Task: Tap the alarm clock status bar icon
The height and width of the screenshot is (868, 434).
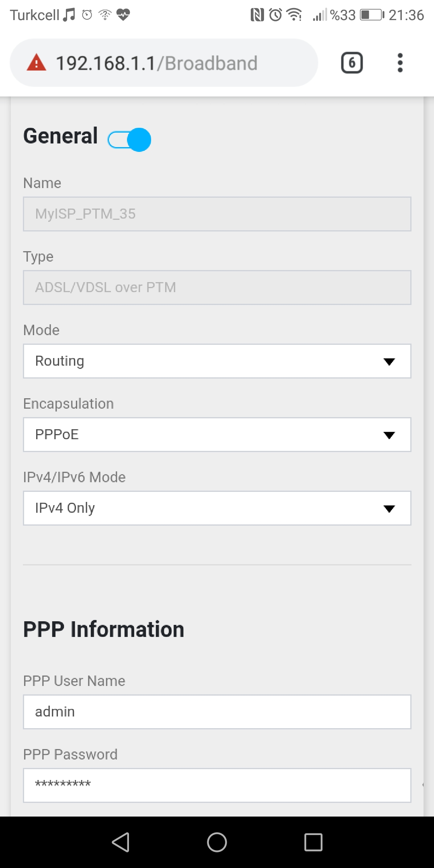Action: [x=276, y=15]
